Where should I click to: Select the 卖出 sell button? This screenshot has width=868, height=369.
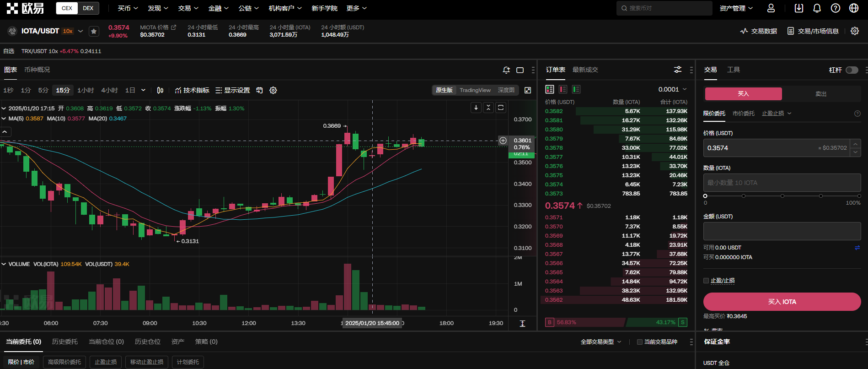click(821, 94)
